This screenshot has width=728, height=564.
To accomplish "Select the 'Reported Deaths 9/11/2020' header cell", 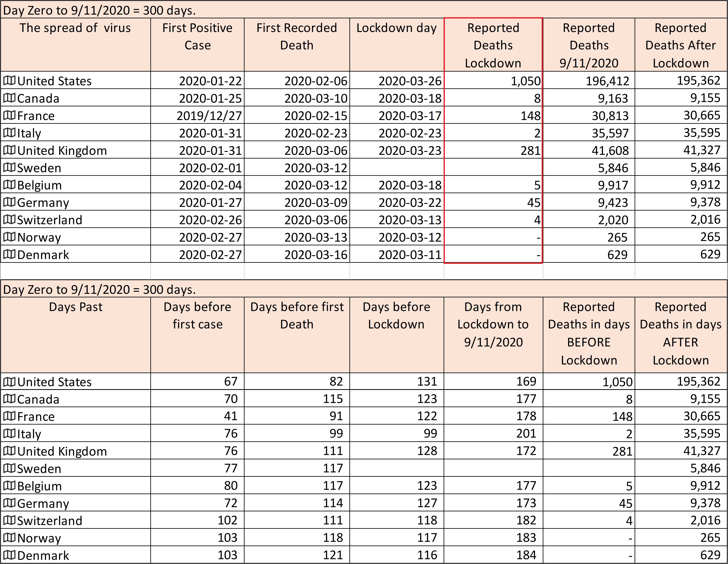I will (x=589, y=45).
